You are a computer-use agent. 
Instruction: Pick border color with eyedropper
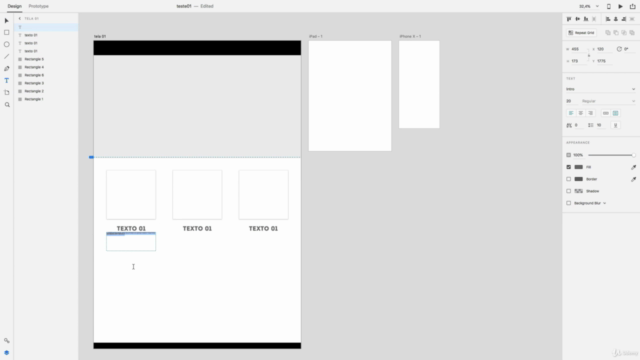point(633,179)
